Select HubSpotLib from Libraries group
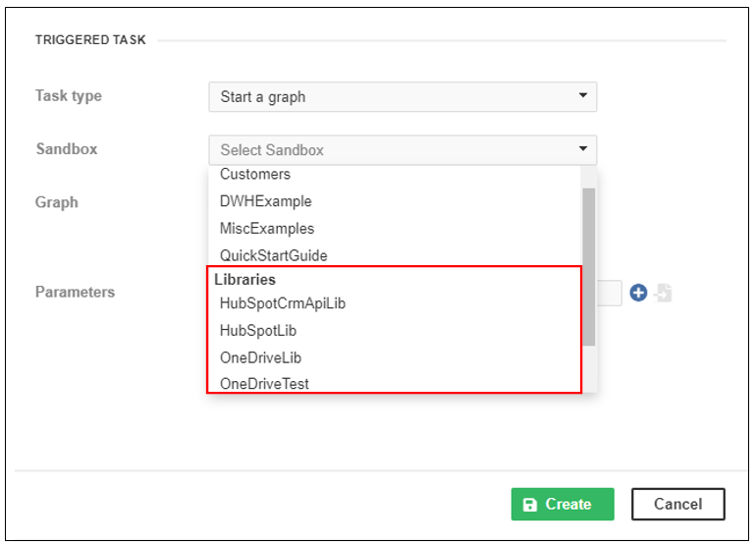This screenshot has width=756, height=545. (258, 331)
